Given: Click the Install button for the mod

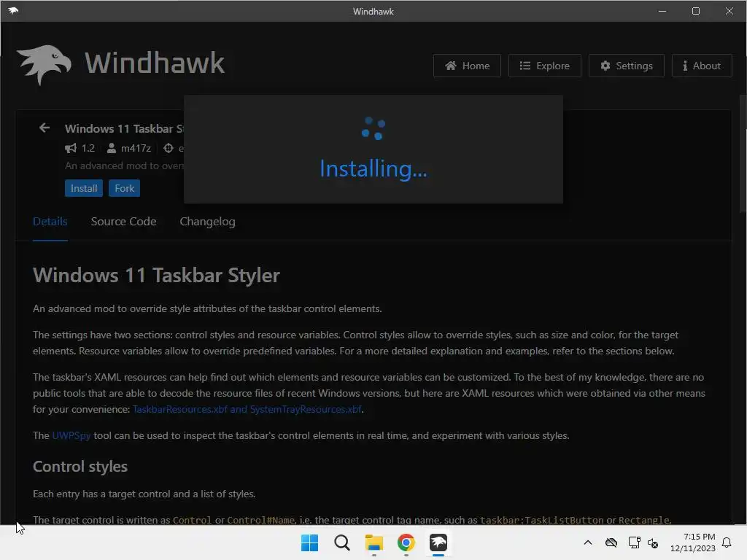Looking at the screenshot, I should pyautogui.click(x=84, y=188).
